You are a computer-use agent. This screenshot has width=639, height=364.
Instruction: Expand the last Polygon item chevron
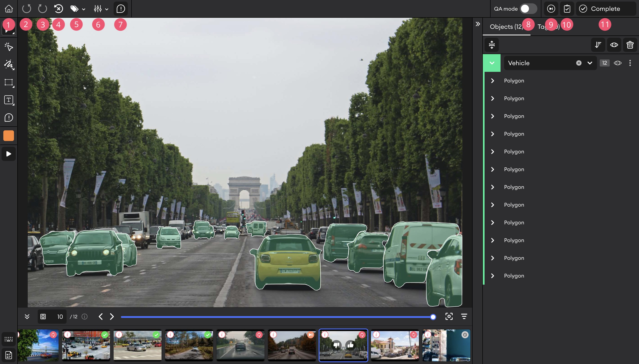(492, 276)
